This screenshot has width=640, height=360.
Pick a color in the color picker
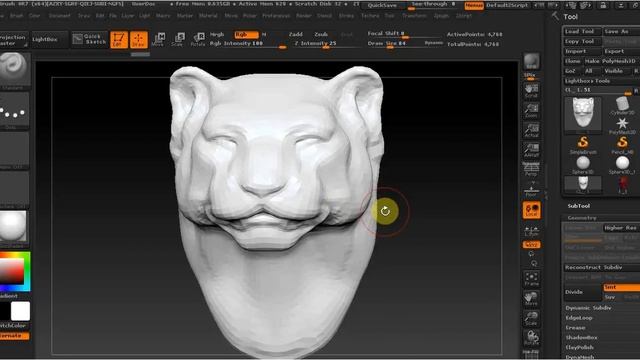tap(15, 271)
